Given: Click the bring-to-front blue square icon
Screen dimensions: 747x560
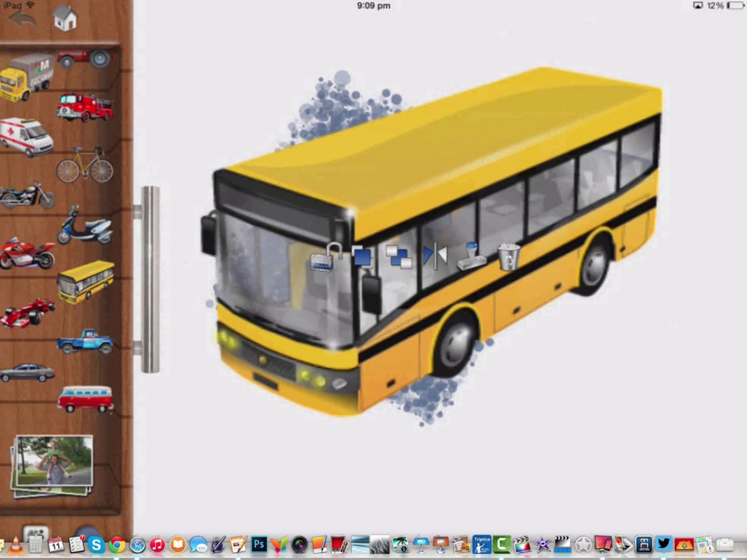Looking at the screenshot, I should coord(363,257).
